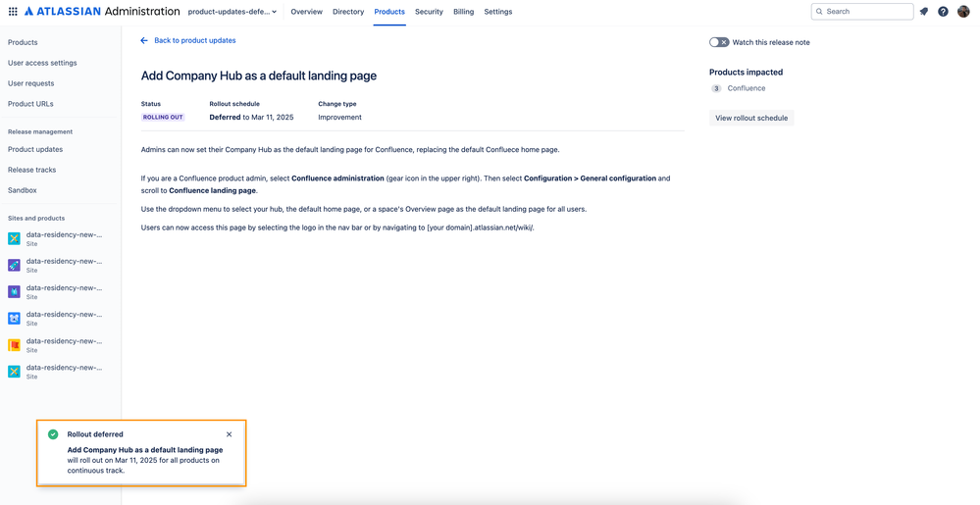Open User requests in sidebar
Viewport: 980px width, 505px height.
point(30,83)
